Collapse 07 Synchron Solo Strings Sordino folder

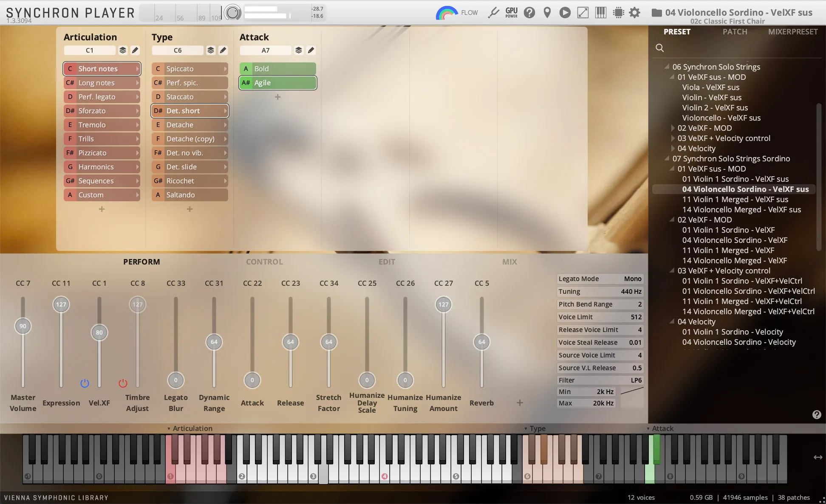coord(667,158)
